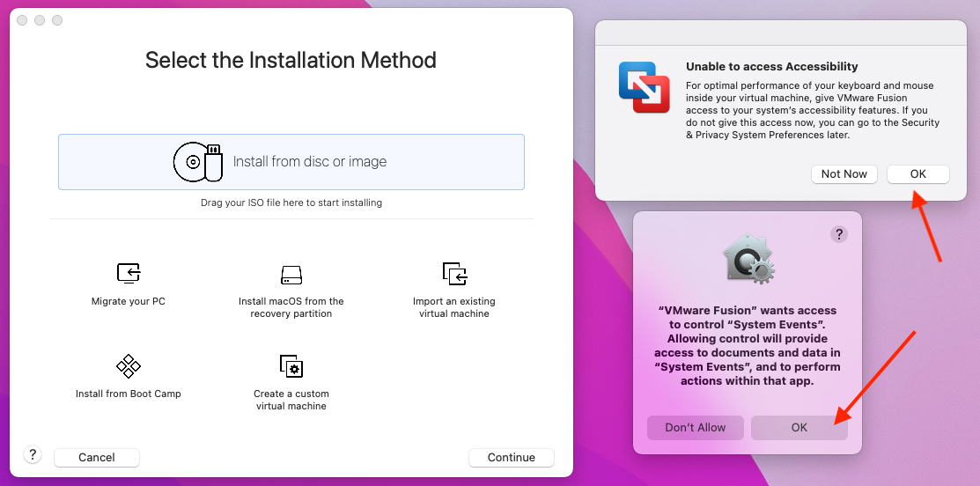Select the Install from Boot Camp icon
The height and width of the screenshot is (486, 980).
(x=129, y=365)
